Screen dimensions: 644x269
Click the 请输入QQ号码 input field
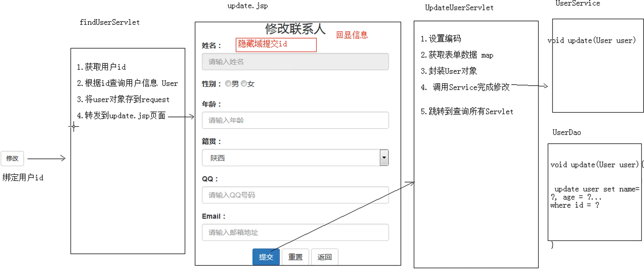[295, 195]
